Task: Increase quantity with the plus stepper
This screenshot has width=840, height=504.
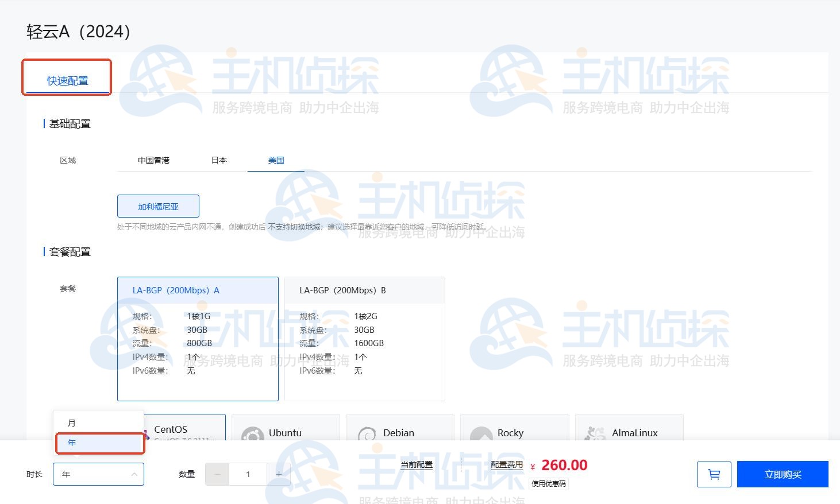Action: click(279, 474)
